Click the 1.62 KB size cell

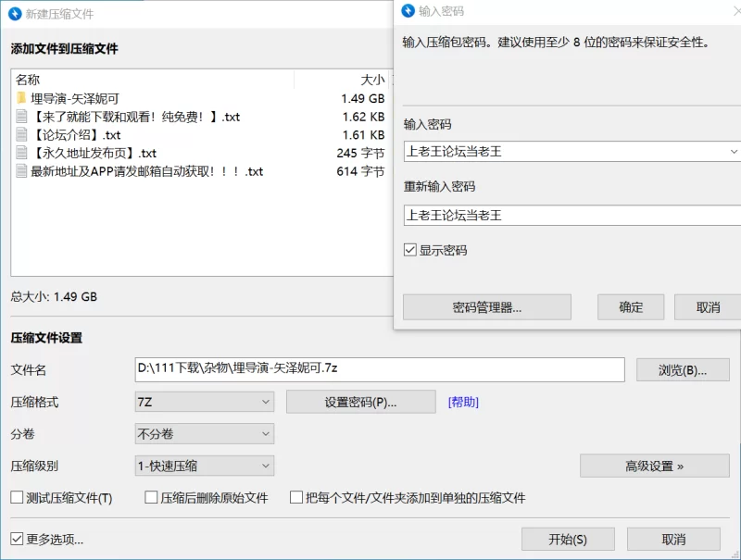pyautogui.click(x=363, y=117)
